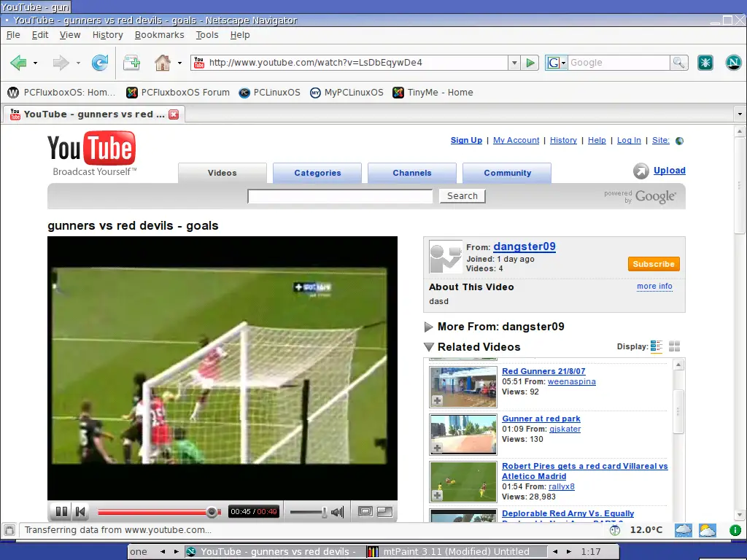The width and height of the screenshot is (747, 560).
Task: Click the cloudy weather icon in status bar
Action: point(683,530)
